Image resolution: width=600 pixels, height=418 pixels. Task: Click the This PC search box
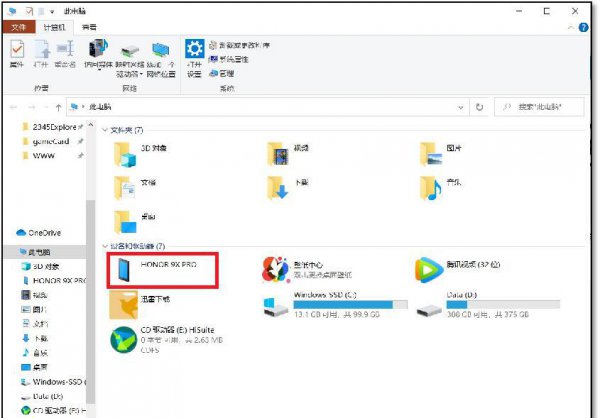545,106
